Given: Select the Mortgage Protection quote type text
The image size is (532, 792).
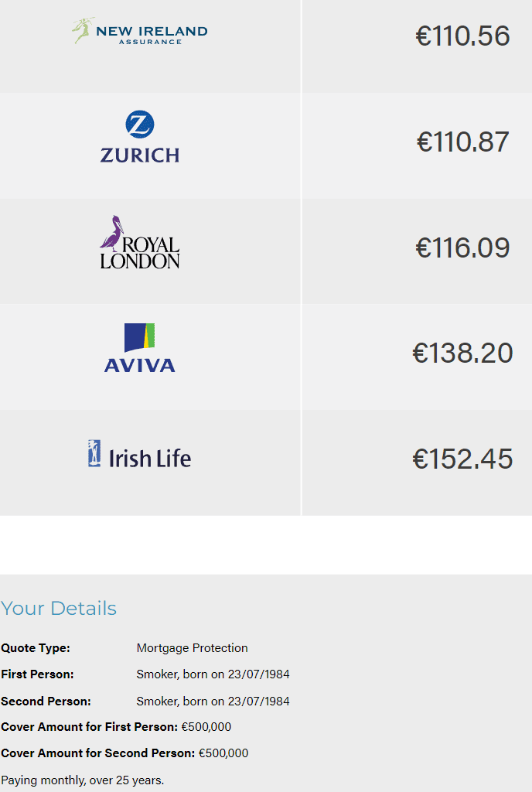Looking at the screenshot, I should (x=192, y=648).
